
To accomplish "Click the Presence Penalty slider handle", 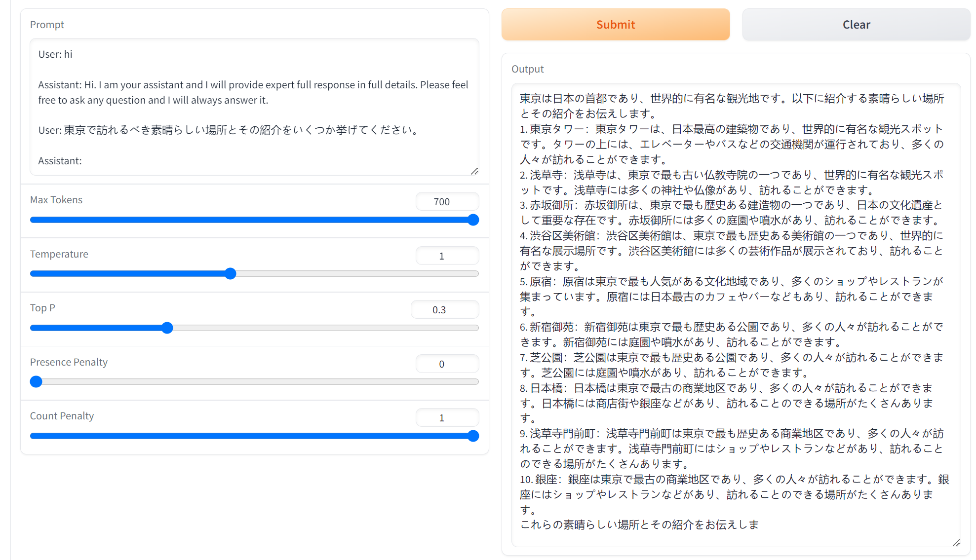I will click(x=36, y=382).
